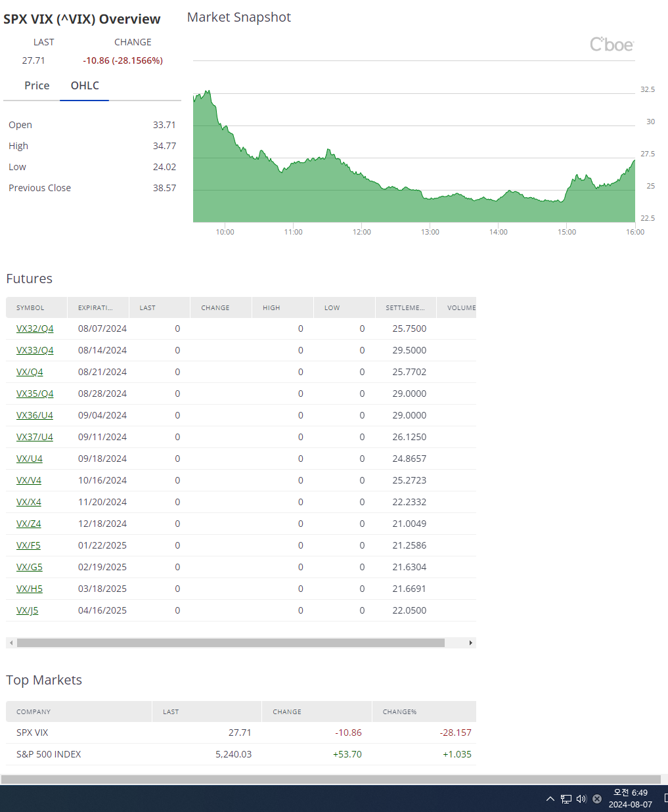Click the Open value 33.71
This screenshot has width=668, height=812.
[164, 125]
